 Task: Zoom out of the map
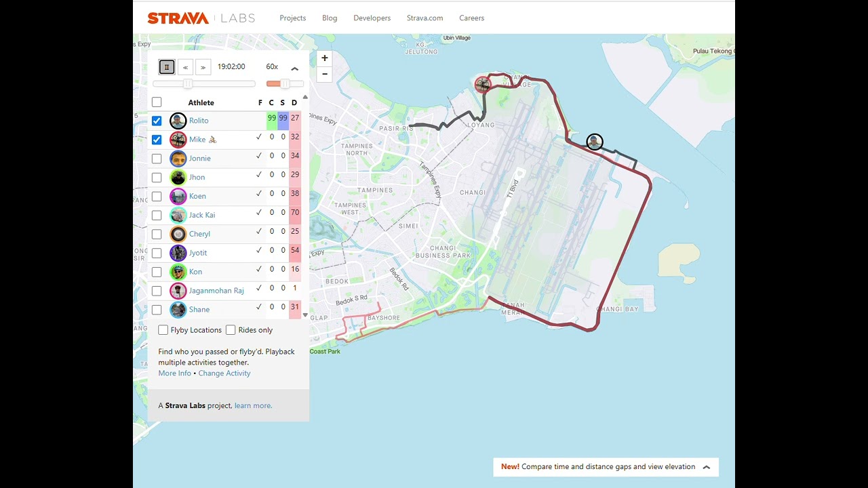[x=324, y=74]
